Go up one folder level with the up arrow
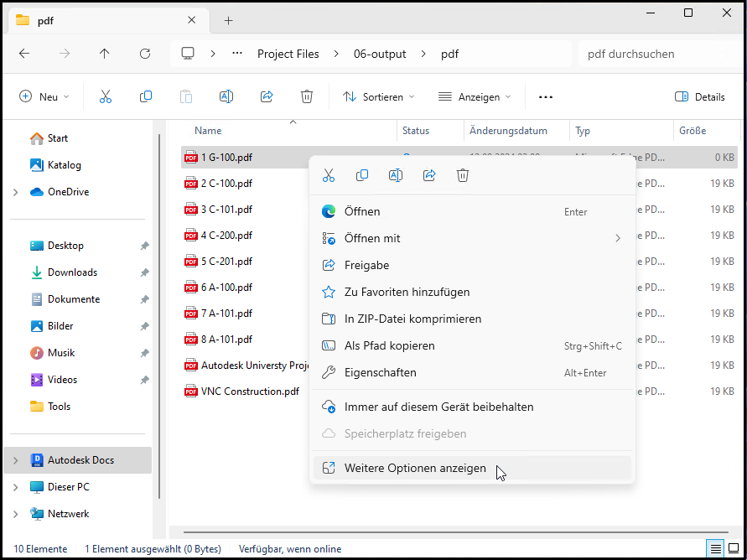This screenshot has width=747, height=560. (104, 54)
